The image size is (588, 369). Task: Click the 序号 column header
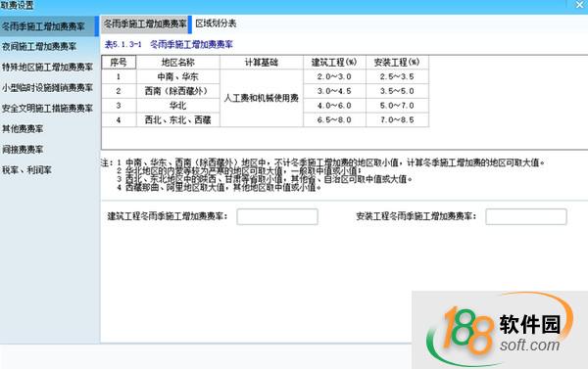point(119,63)
